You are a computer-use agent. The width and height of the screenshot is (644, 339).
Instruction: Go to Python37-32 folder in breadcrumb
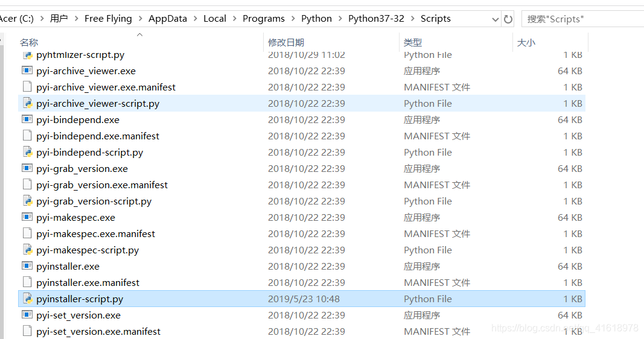376,19
